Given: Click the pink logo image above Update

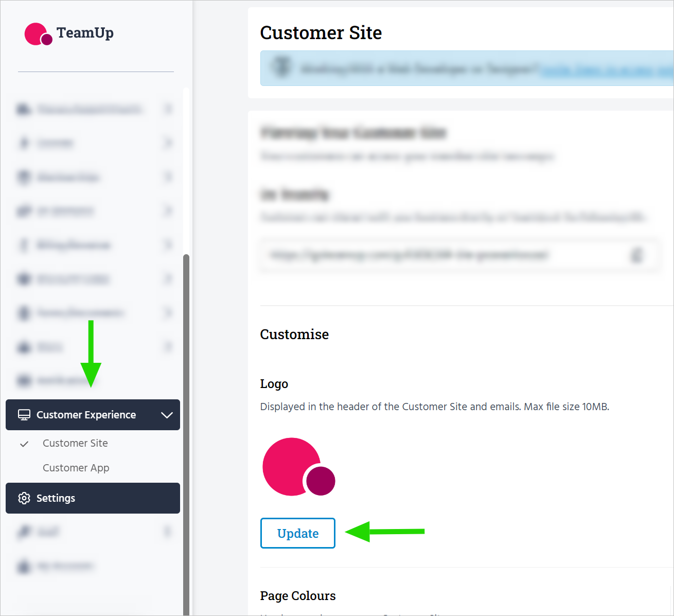Looking at the screenshot, I should [298, 467].
